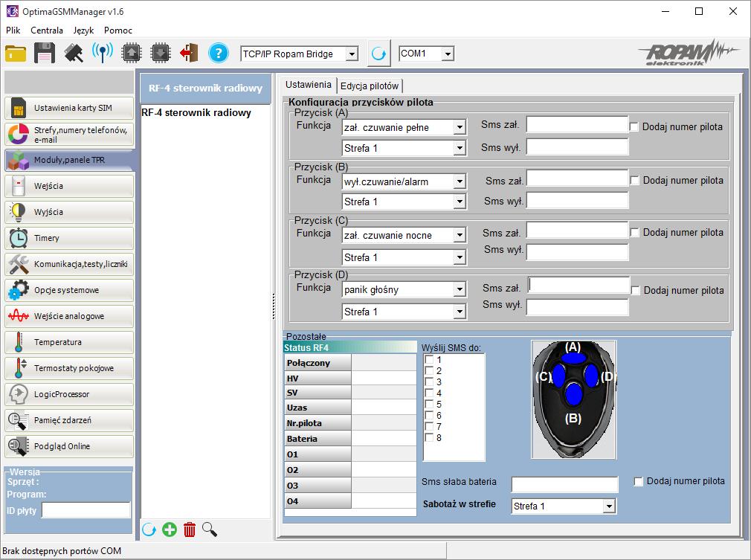
Task: Click Sms zał. field for Przycisk (A)
Action: coord(577,124)
